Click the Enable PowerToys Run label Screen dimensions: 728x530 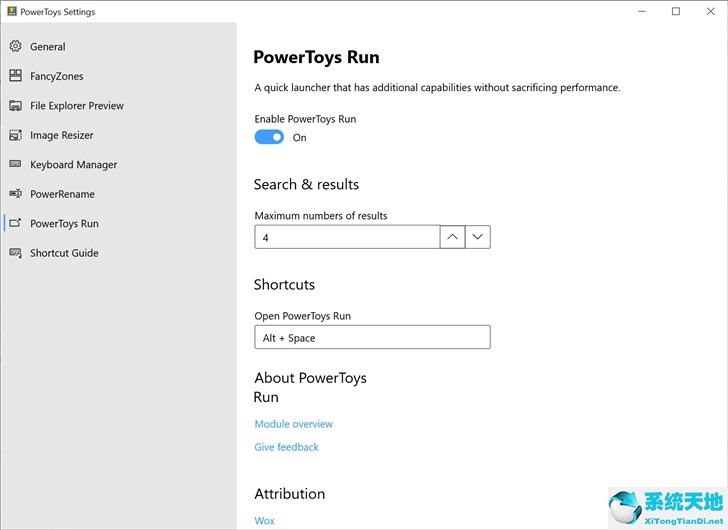[305, 119]
